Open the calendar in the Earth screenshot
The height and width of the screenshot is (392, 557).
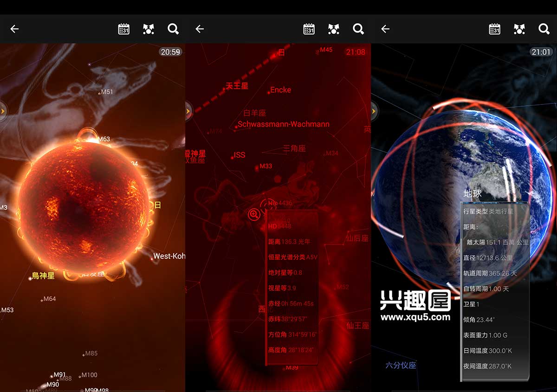[x=494, y=29]
